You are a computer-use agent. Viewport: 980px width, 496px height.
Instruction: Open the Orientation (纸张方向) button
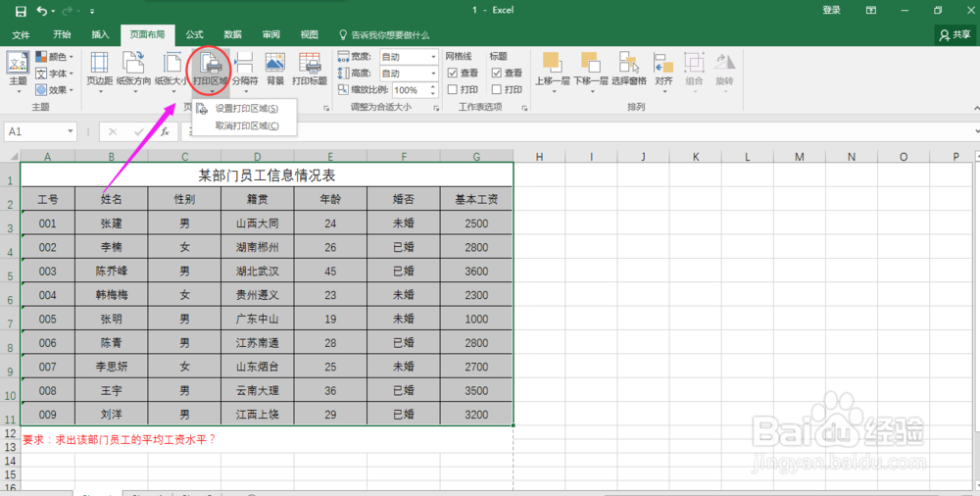click(x=133, y=72)
